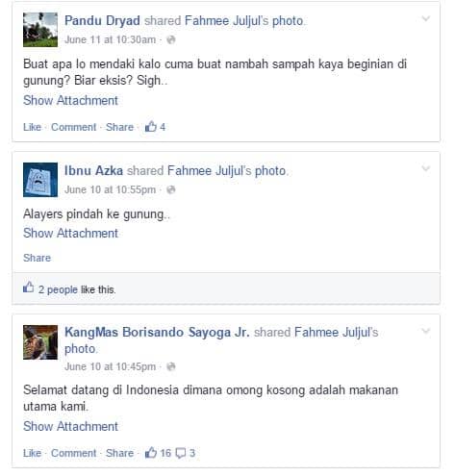This screenshot has height=476, width=455.
Task: Open Fahmee Juljul's photo link in first post
Action: pyautogui.click(x=244, y=21)
